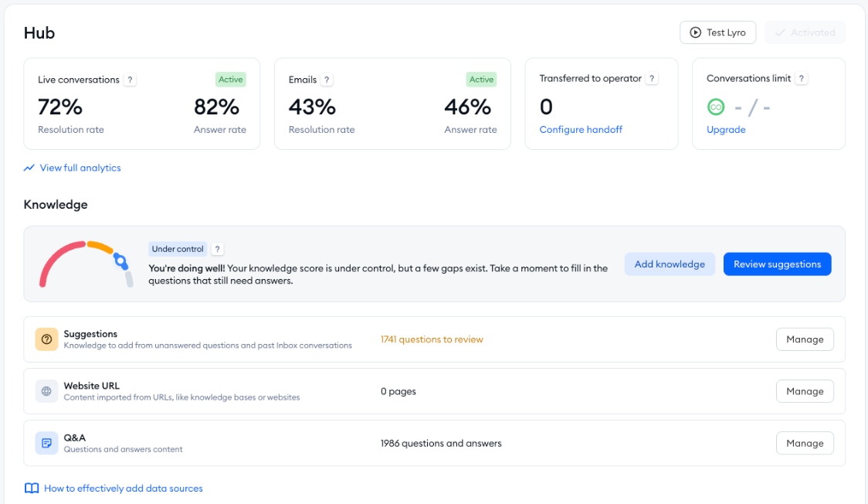Click the knowledge score gauge
Screen dimensions: 868x504
click(85, 263)
